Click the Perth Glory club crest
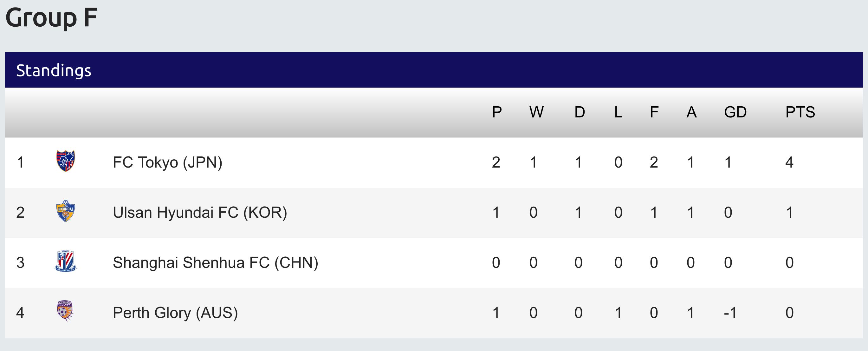868x351 pixels. (65, 311)
